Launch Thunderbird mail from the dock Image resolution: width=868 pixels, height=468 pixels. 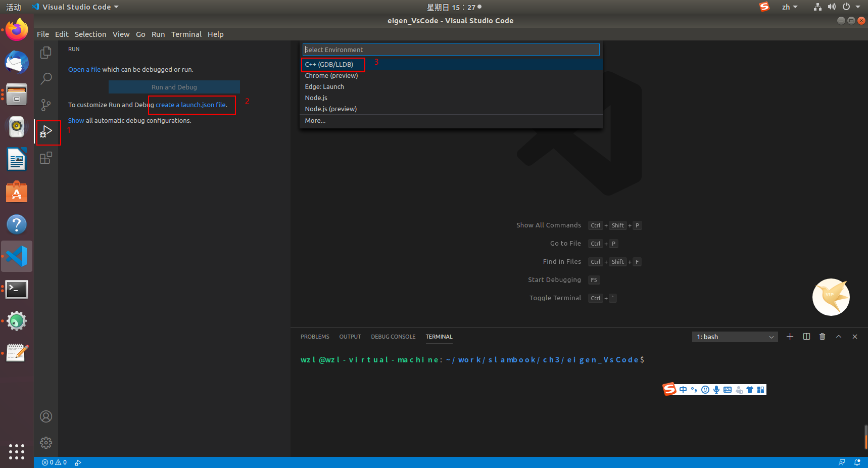click(17, 63)
